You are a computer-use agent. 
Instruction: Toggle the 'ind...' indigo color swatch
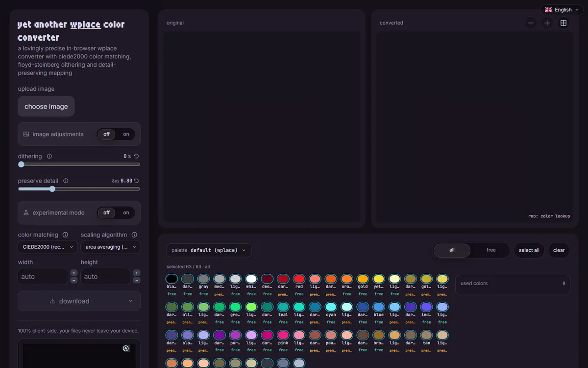426,307
